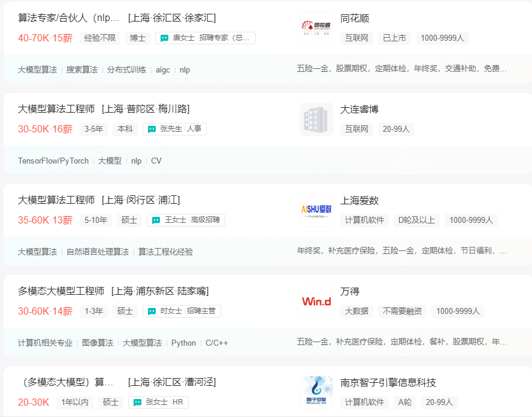Click the 1年以内 experience tag
Image resolution: width=532 pixels, height=417 pixels.
[x=75, y=403]
